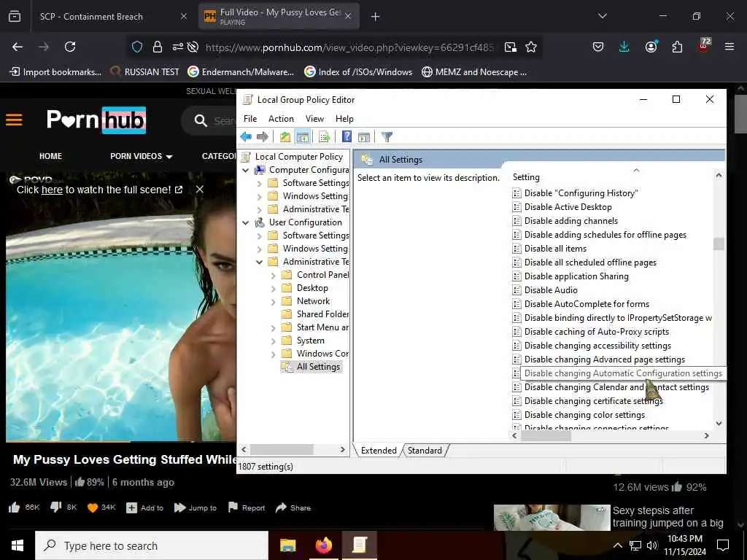The width and height of the screenshot is (747, 560).
Task: Open the list-all-tabs dropdown in Firefox
Action: pos(602,16)
